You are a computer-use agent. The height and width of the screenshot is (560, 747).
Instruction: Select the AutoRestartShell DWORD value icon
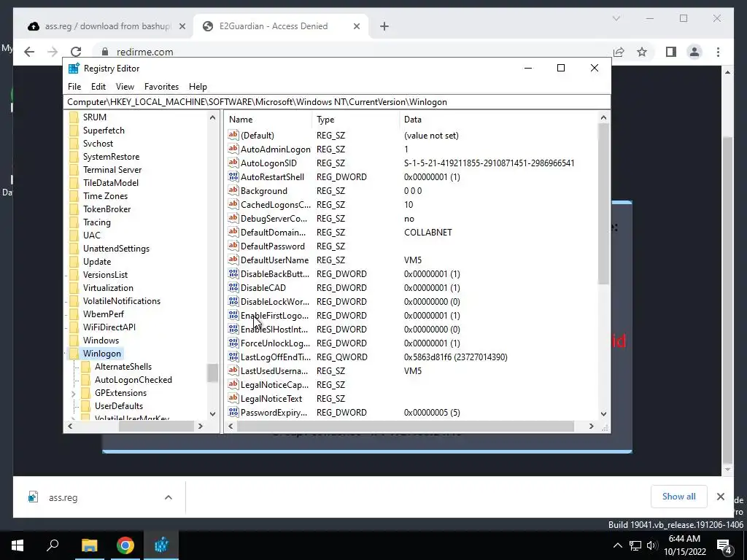(233, 176)
